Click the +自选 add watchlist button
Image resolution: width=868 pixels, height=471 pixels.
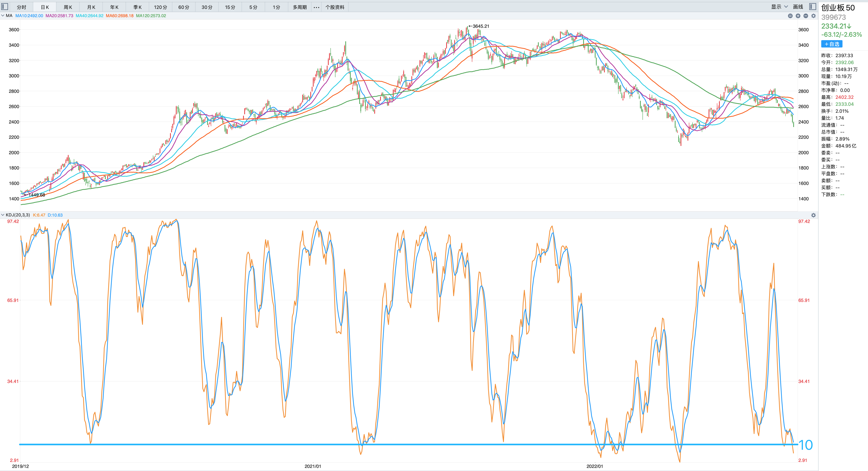click(832, 44)
